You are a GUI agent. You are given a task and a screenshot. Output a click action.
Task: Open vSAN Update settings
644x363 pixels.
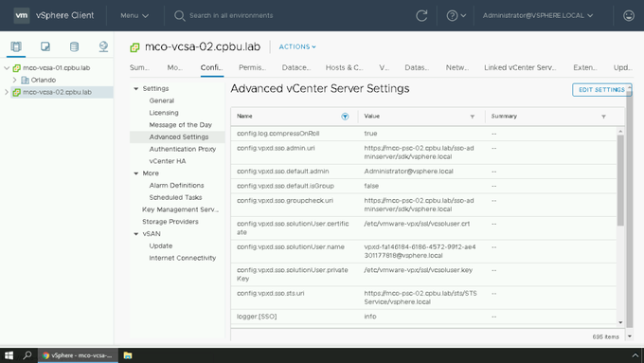click(x=161, y=245)
